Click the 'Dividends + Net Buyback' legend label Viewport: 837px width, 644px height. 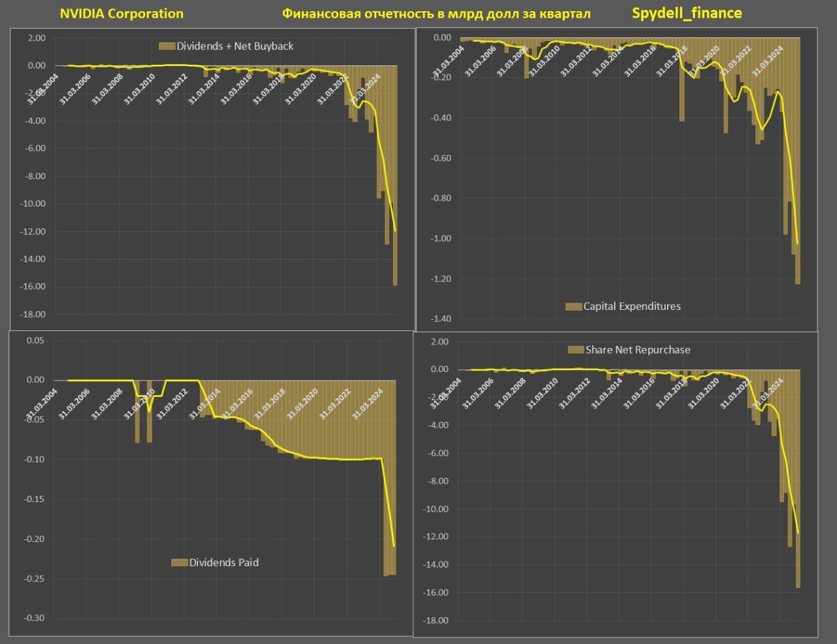(x=235, y=46)
